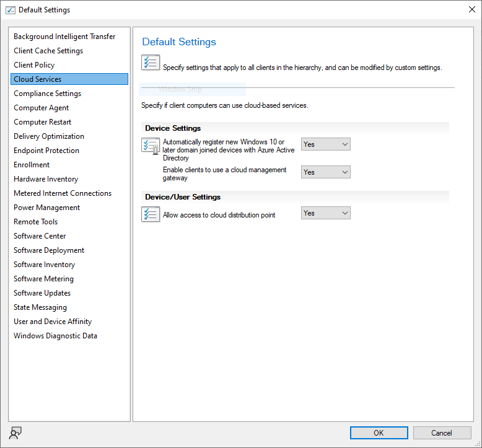
Task: Click the Cancel button
Action: pyautogui.click(x=442, y=433)
